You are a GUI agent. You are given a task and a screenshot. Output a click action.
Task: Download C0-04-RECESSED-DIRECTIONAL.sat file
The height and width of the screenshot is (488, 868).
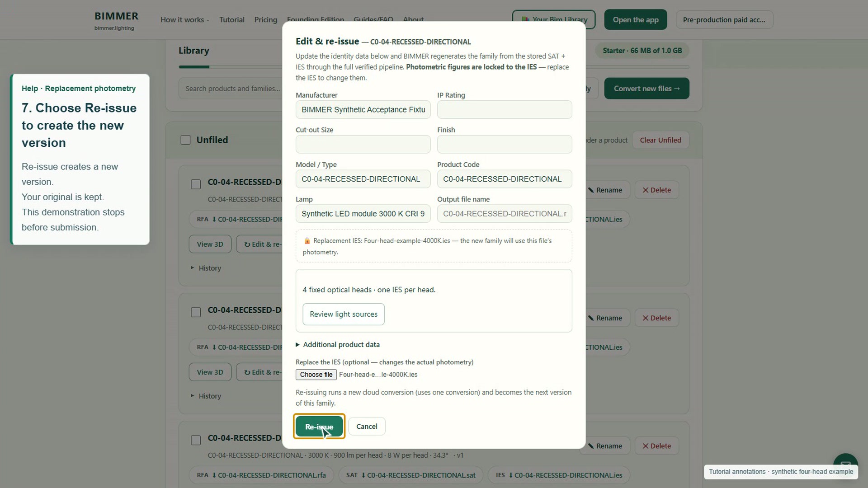(411, 475)
